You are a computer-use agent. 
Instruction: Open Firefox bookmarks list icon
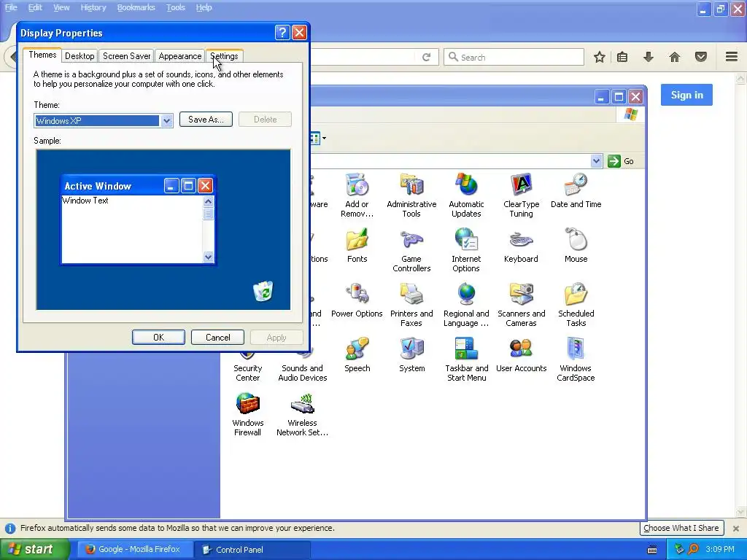[x=622, y=57]
